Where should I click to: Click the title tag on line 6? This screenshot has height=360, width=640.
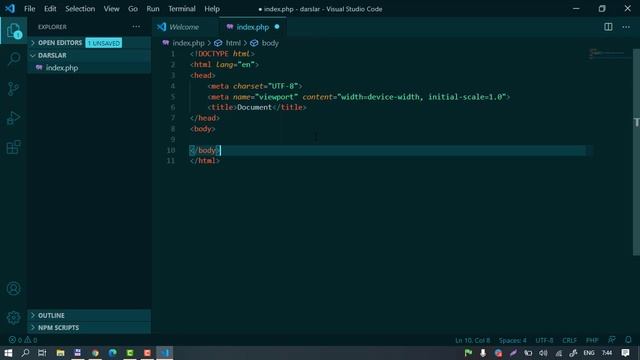click(x=257, y=107)
